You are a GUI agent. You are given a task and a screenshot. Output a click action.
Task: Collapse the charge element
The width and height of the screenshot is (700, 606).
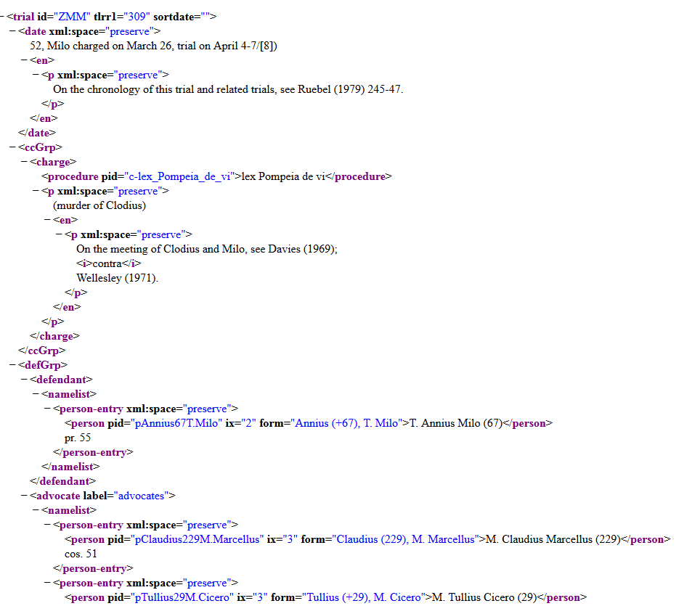(x=24, y=162)
